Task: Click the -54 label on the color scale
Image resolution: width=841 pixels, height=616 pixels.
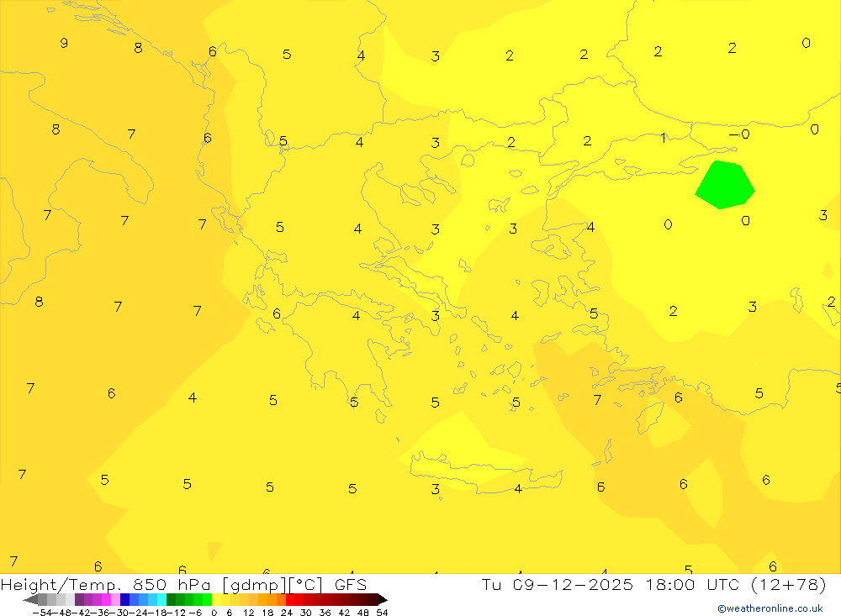Action: pos(42,613)
